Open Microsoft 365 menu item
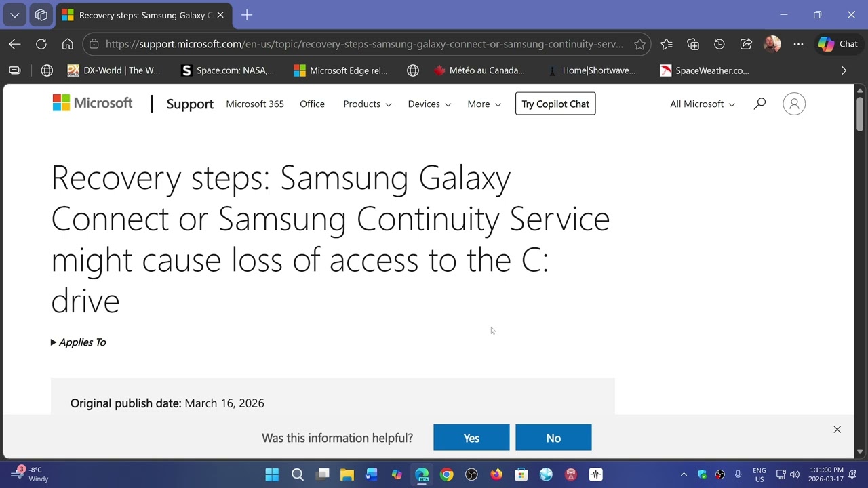 pyautogui.click(x=255, y=104)
